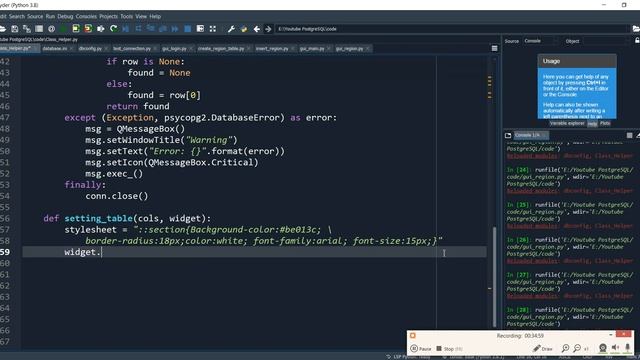The image size is (640, 360).
Task: Click Run cell and advance icon
Action: click(x=88, y=29)
